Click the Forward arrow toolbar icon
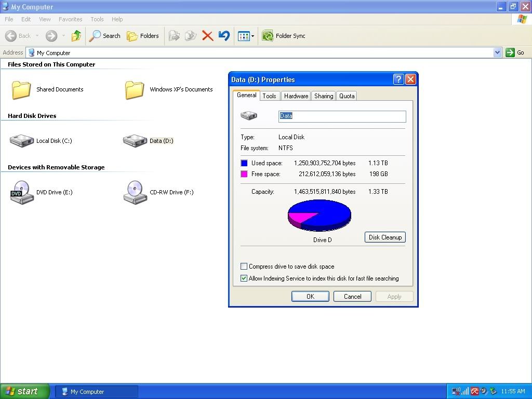 (x=51, y=36)
